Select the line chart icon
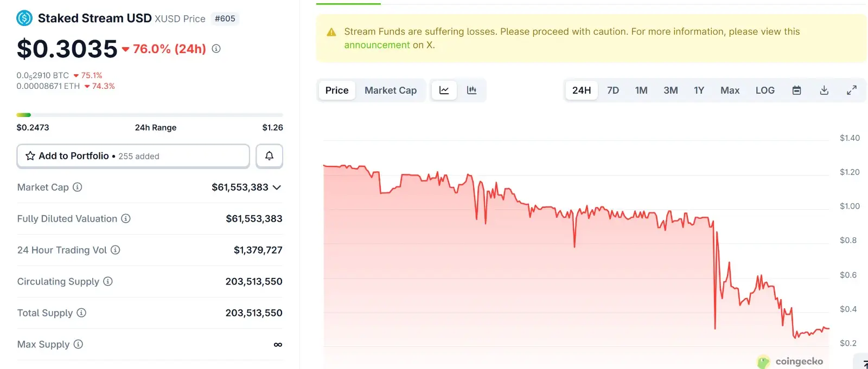The height and width of the screenshot is (369, 868). [444, 90]
